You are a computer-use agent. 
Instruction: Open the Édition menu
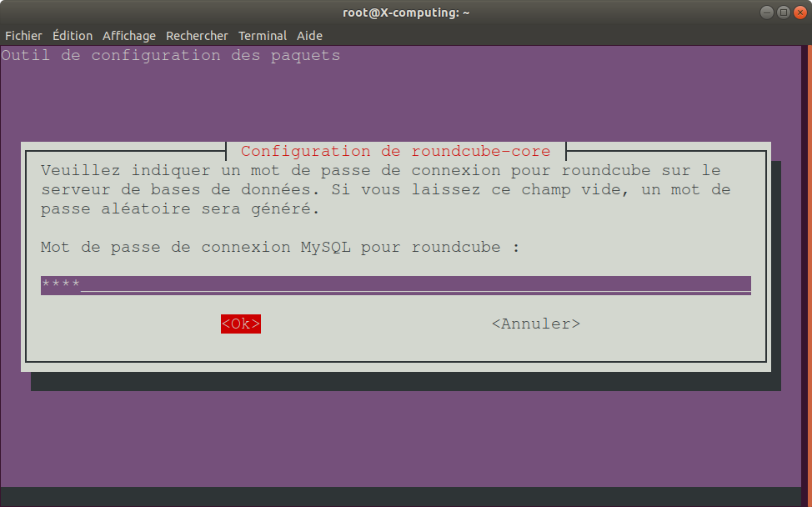point(73,36)
